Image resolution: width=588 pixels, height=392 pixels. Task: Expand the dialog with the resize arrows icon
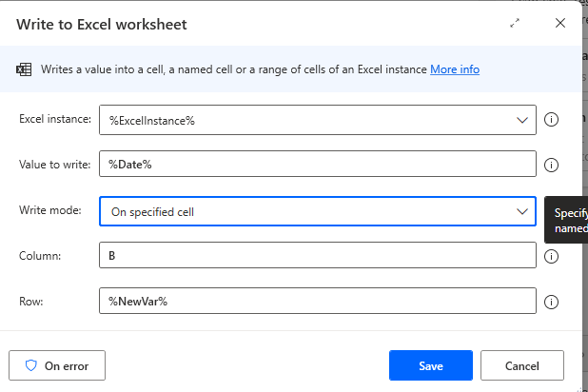coord(515,24)
